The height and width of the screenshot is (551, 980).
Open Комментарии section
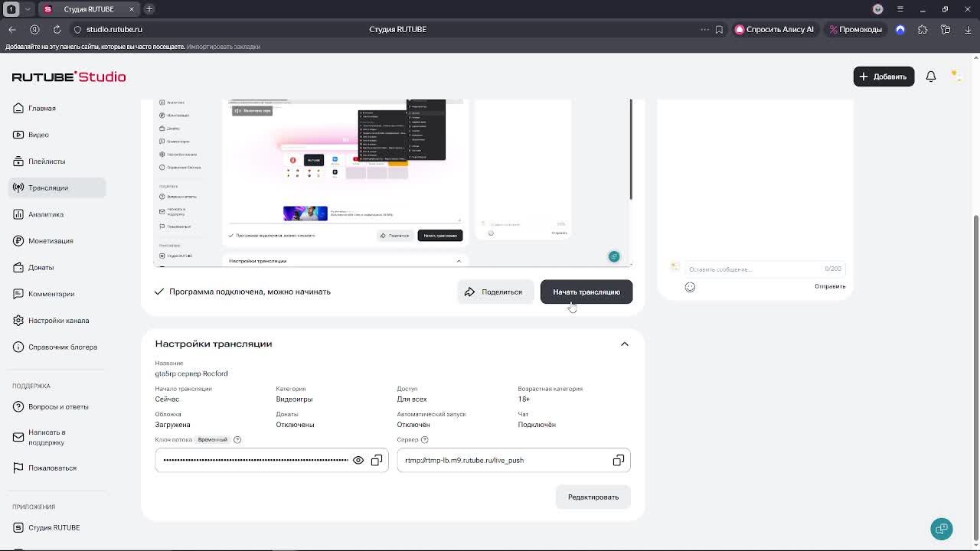[x=57, y=294]
